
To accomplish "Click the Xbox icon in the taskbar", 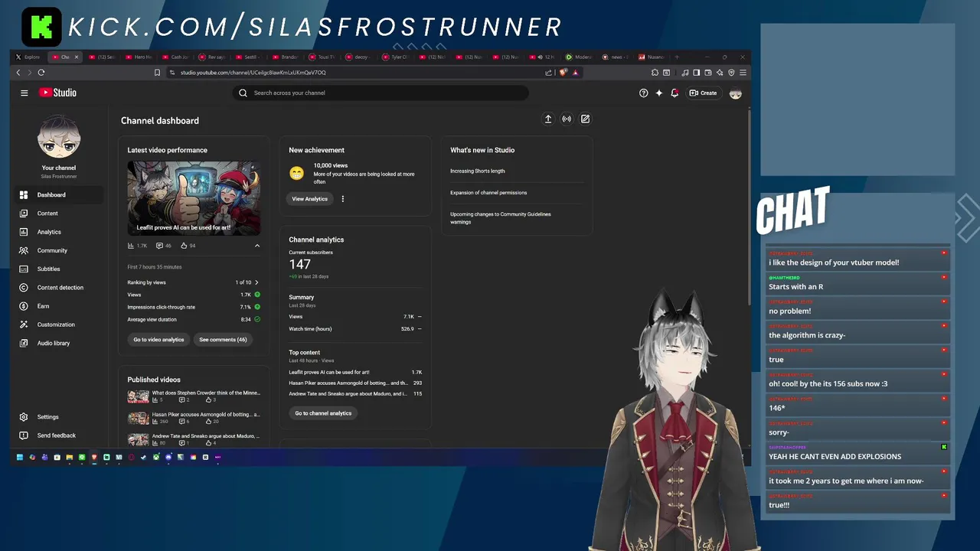I will click(155, 458).
